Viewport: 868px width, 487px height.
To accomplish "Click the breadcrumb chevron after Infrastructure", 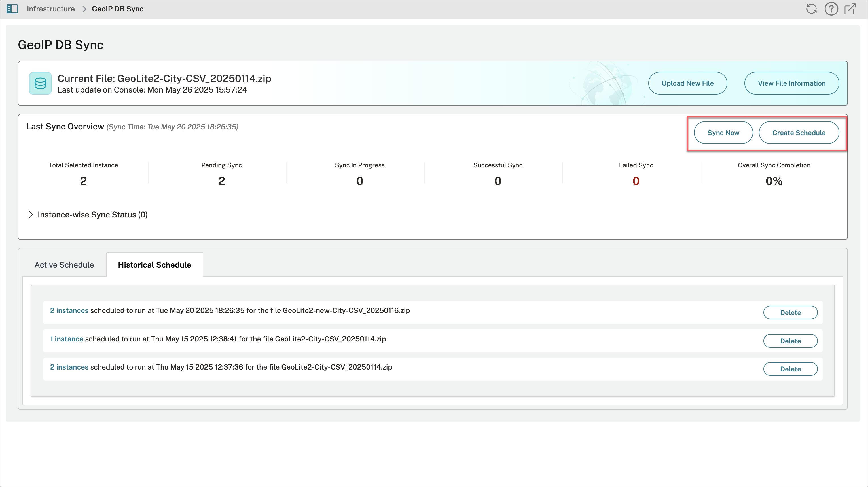I will [x=84, y=9].
